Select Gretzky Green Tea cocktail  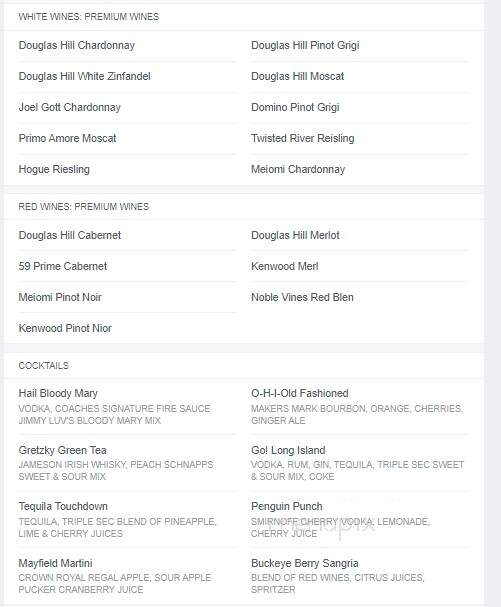[62, 450]
